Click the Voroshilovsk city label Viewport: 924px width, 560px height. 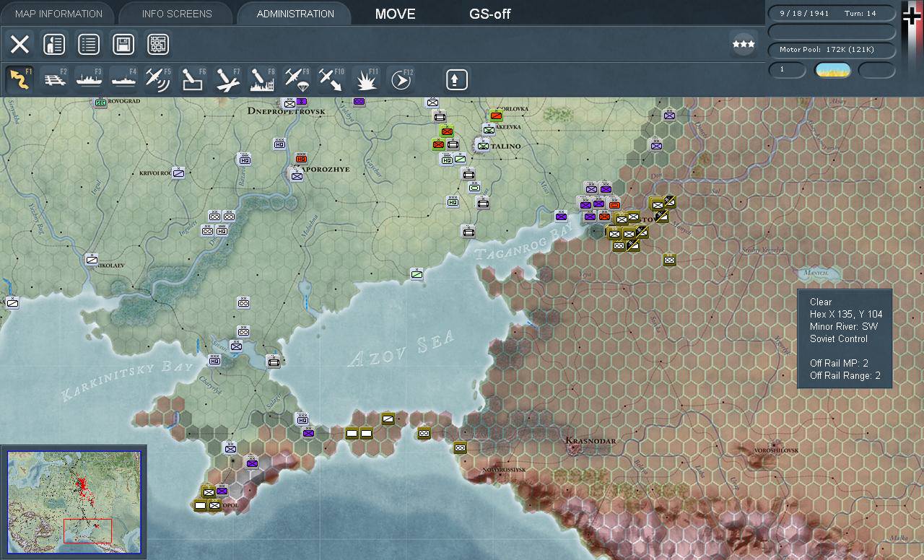point(776,450)
